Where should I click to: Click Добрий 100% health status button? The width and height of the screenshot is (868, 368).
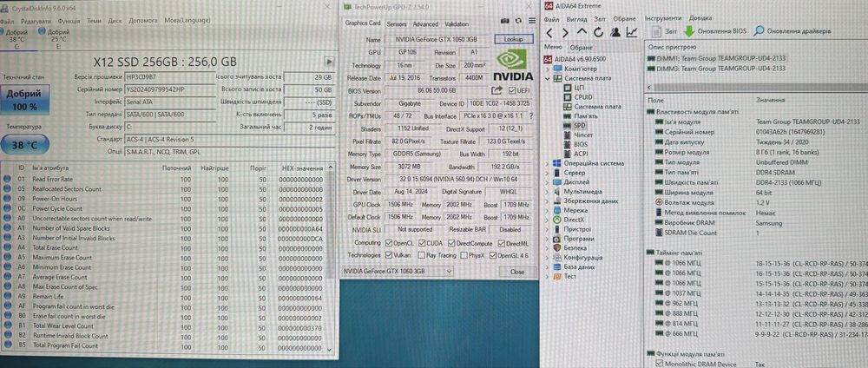click(24, 100)
